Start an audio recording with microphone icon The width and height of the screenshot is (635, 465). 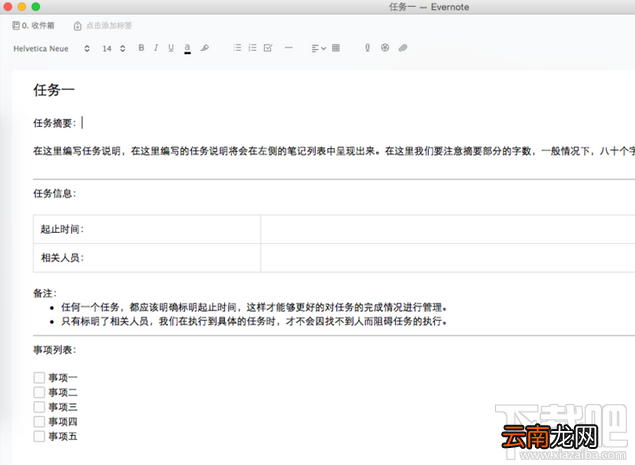pos(367,48)
